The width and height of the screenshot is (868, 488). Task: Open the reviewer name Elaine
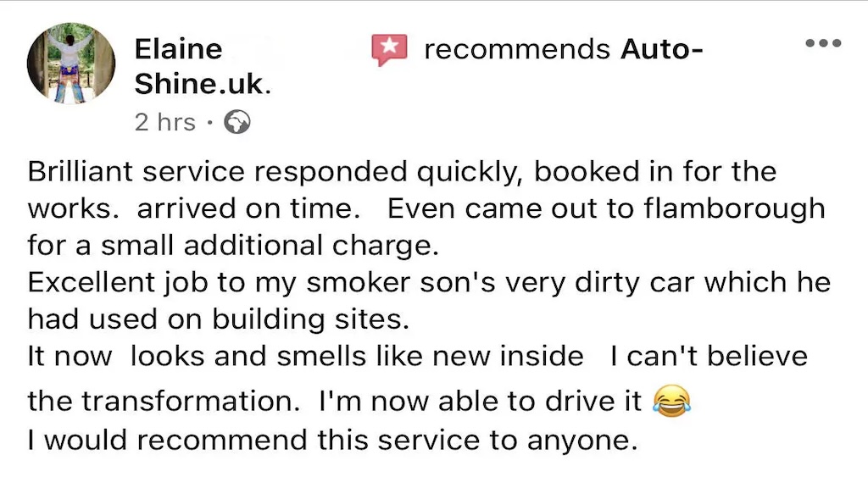coord(178,48)
